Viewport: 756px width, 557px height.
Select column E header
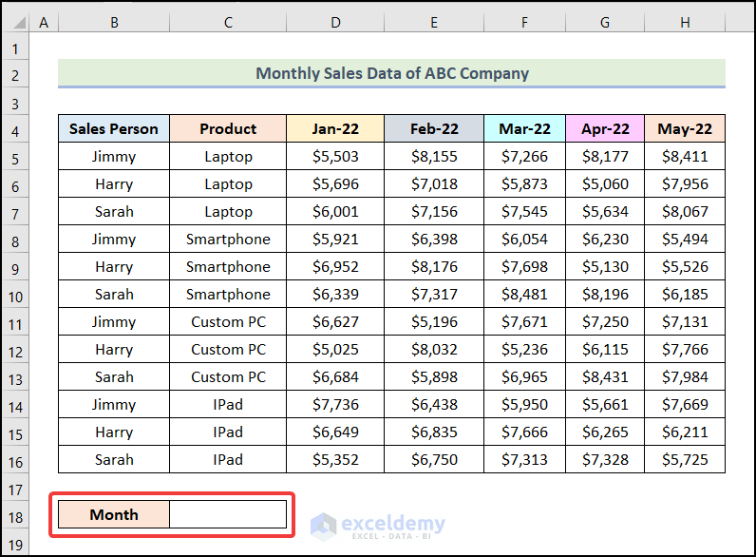pyautogui.click(x=434, y=22)
